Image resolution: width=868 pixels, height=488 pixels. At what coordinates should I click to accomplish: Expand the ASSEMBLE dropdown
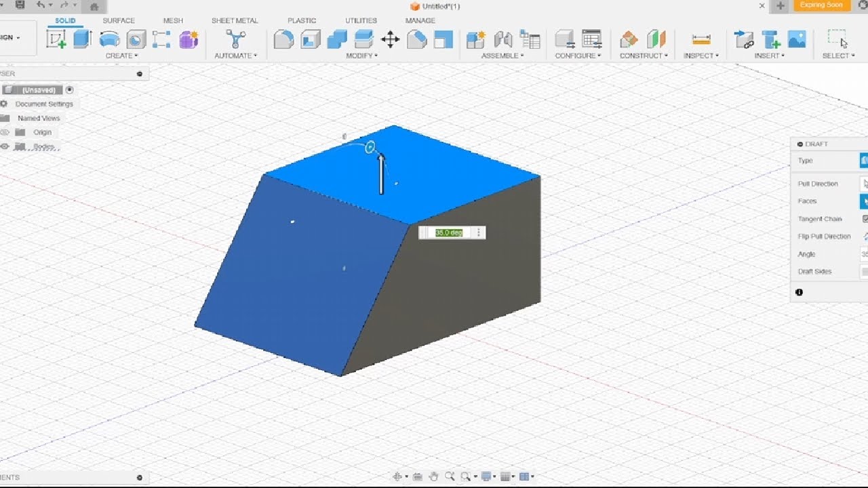pos(502,56)
